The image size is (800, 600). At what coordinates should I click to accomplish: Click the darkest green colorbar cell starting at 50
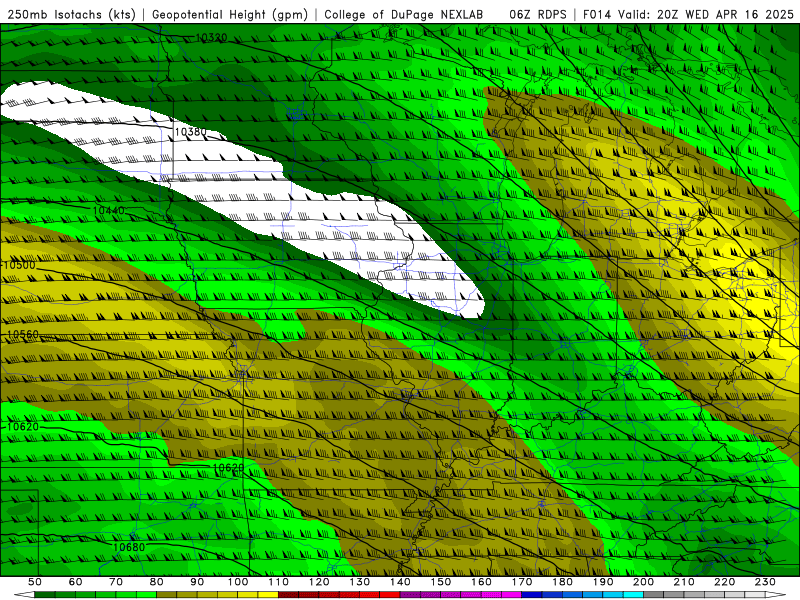(x=44, y=595)
